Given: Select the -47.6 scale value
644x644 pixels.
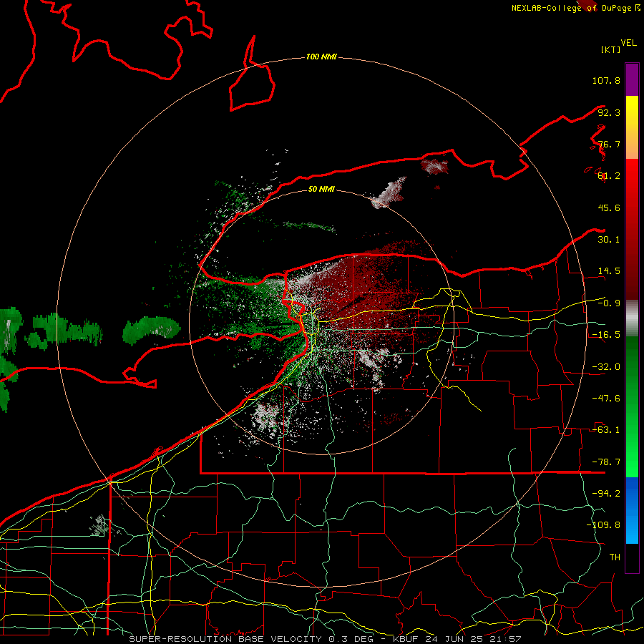Looking at the screenshot, I should [x=606, y=399].
